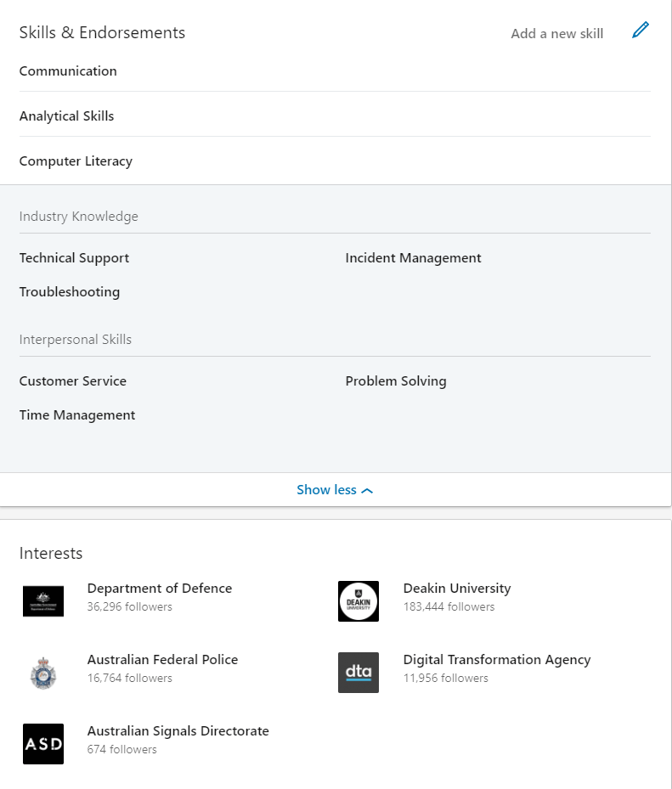Select the Troubleshooting skill
Image resolution: width=672 pixels, height=789 pixels.
[70, 292]
